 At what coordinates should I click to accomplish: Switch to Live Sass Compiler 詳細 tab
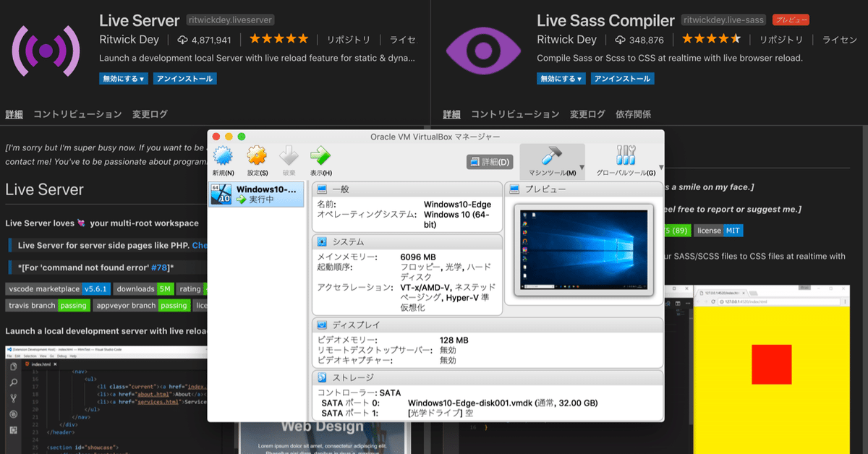[x=452, y=114]
